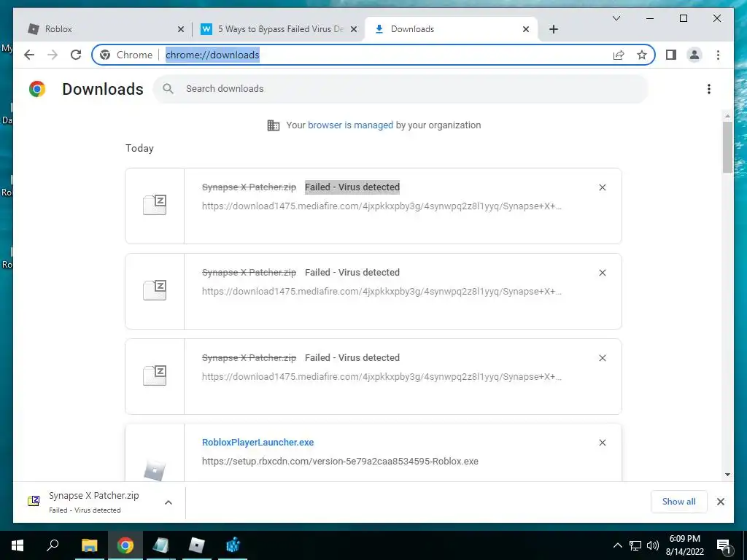Screen dimensions: 747x560
Task: Remove the second Synapse X Patcher entry
Action: [x=602, y=273]
